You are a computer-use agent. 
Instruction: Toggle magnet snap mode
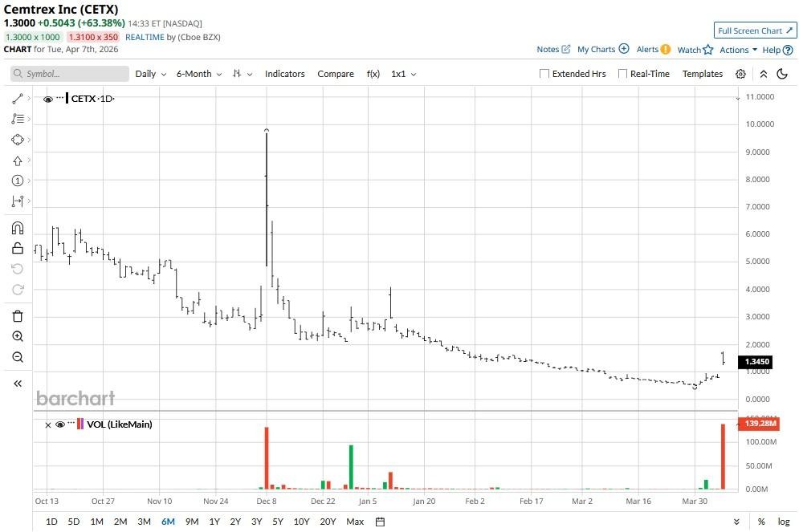coord(18,228)
